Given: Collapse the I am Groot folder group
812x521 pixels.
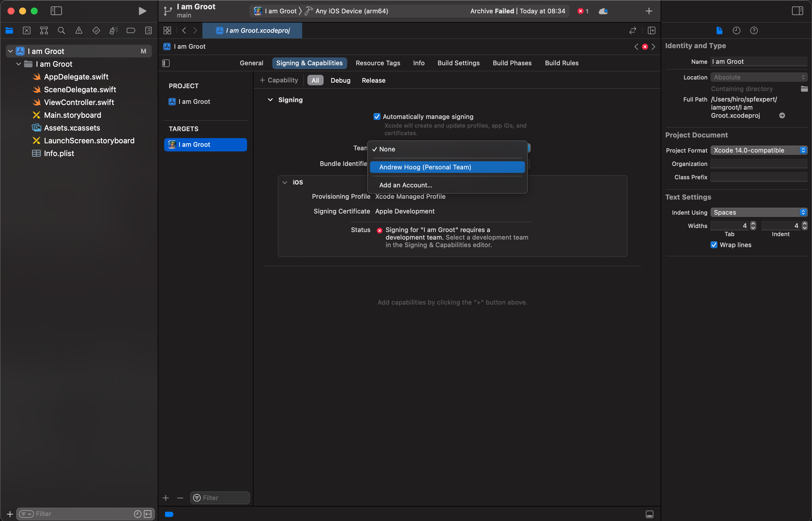Looking at the screenshot, I should [x=19, y=64].
